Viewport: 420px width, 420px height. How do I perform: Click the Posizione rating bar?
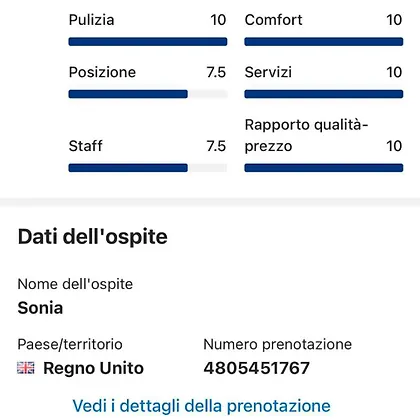coord(148,94)
